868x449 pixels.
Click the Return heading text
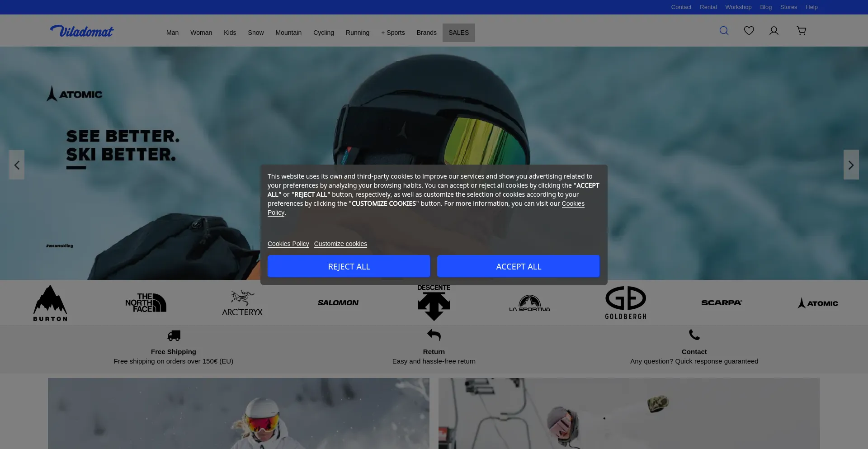(434, 352)
